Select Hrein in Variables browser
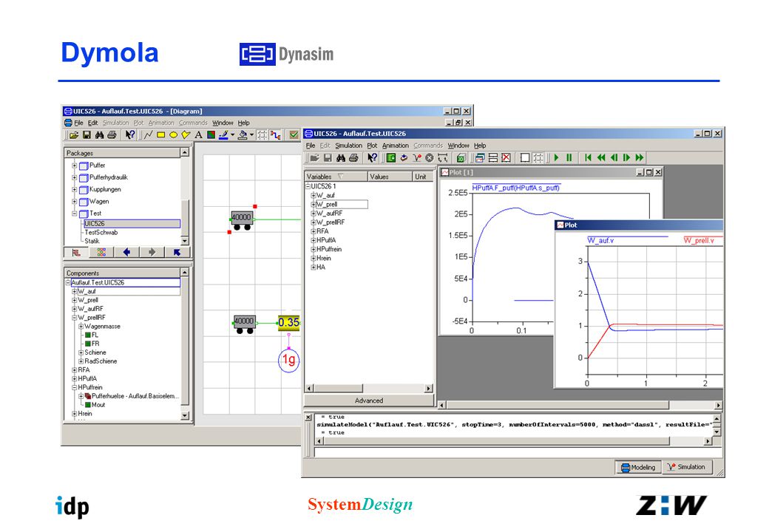769x532 pixels. pos(324,258)
